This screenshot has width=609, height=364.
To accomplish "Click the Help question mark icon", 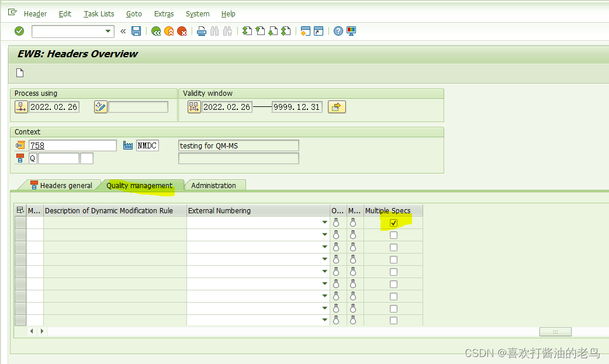I will 338,31.
